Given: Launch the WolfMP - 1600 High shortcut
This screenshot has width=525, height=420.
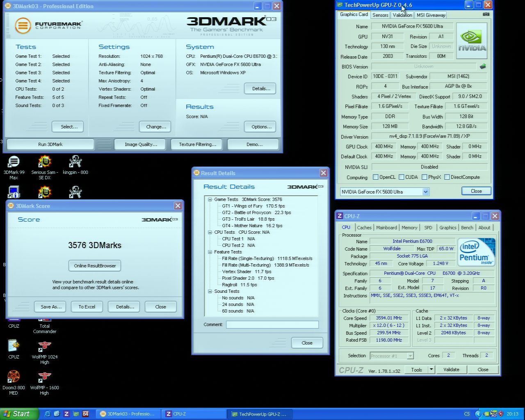Looking at the screenshot, I should pyautogui.click(x=44, y=383).
